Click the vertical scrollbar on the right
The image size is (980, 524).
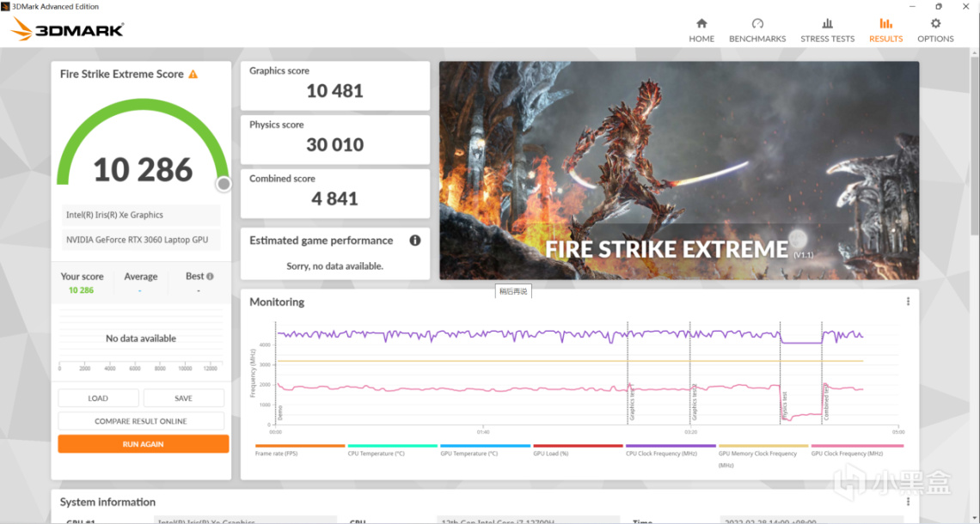point(974,147)
